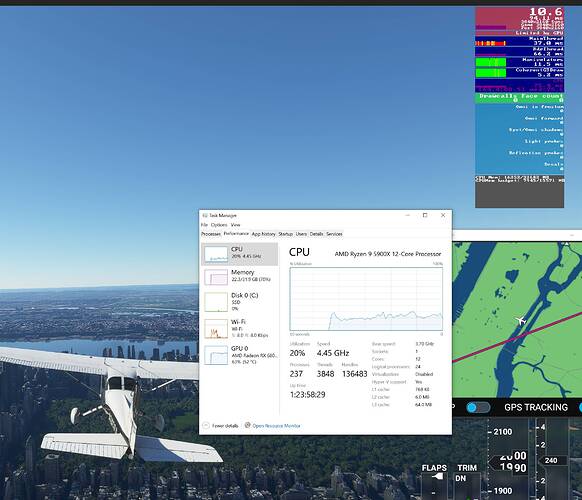Open the Options menu
Viewport: 582px width, 500px height.
(x=219, y=225)
